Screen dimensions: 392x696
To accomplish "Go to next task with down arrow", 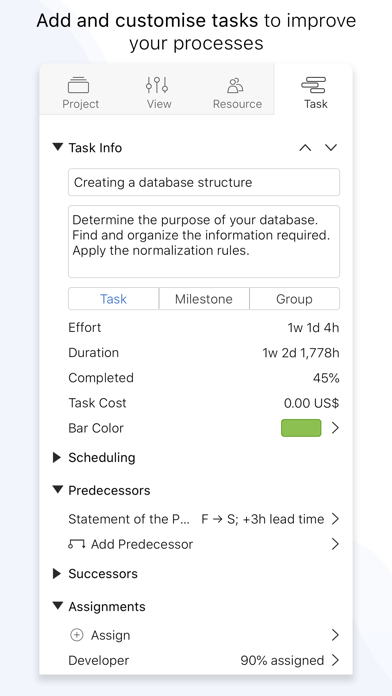I will [x=331, y=148].
